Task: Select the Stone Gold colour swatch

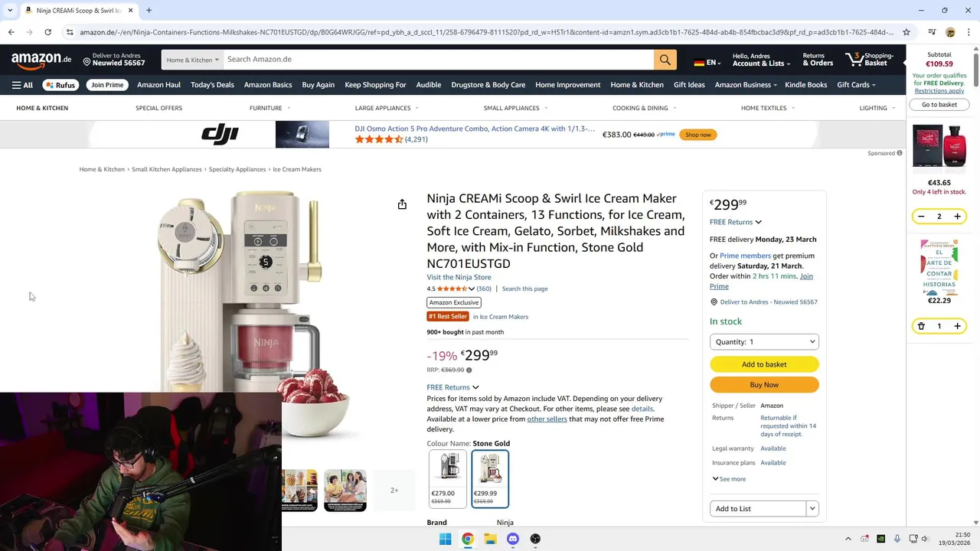Action: [x=490, y=478]
